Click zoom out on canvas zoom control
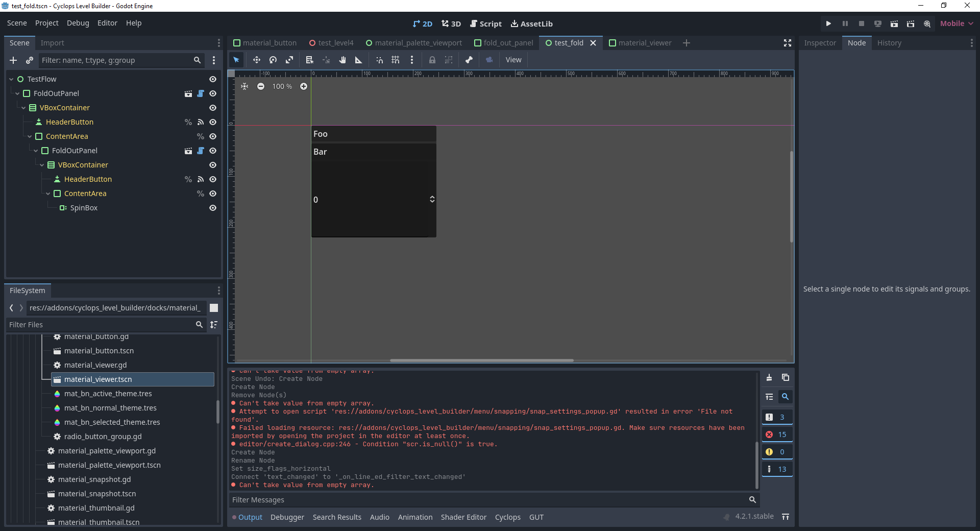The image size is (980, 531). tap(261, 86)
